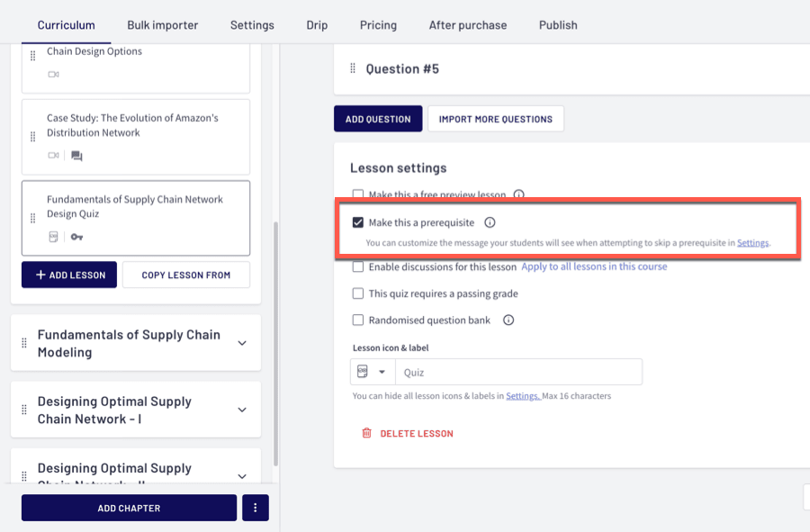Click the info icon beside free preview lesson
This screenshot has width=810, height=532.
tap(518, 194)
